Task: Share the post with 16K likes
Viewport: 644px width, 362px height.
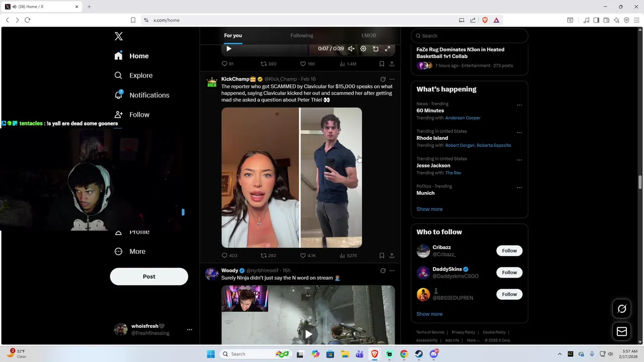Action: click(392, 64)
